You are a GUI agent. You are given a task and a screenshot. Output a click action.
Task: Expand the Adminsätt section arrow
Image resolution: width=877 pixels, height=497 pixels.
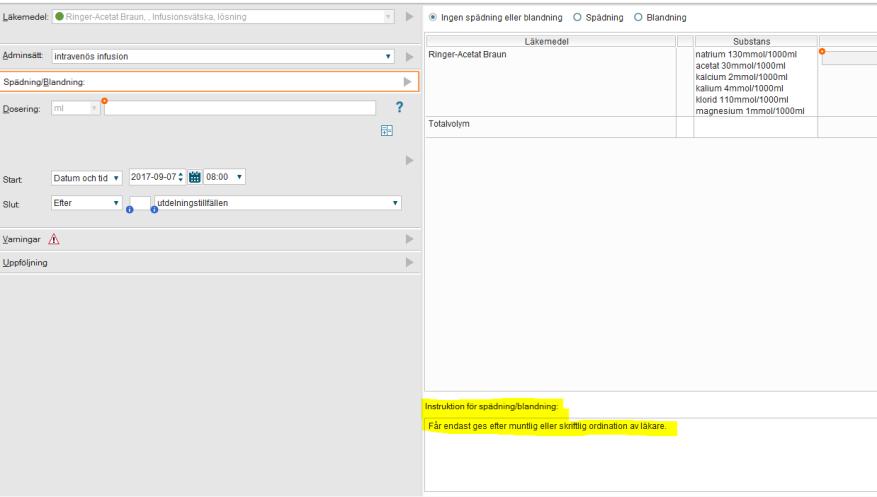(409, 56)
